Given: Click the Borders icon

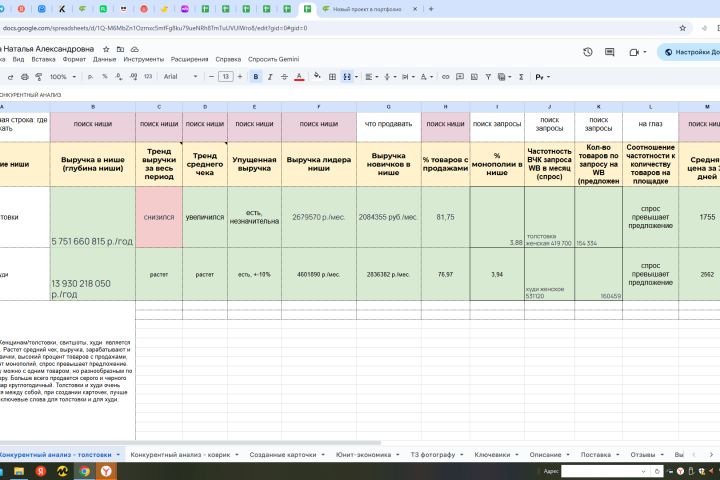Looking at the screenshot, I should click(x=332, y=77).
